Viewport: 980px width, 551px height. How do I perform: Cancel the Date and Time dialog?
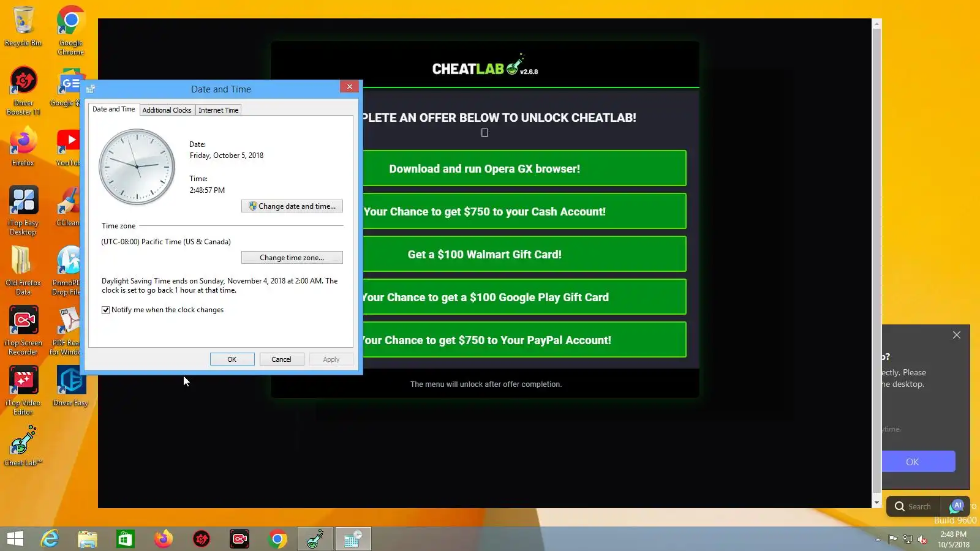point(282,359)
